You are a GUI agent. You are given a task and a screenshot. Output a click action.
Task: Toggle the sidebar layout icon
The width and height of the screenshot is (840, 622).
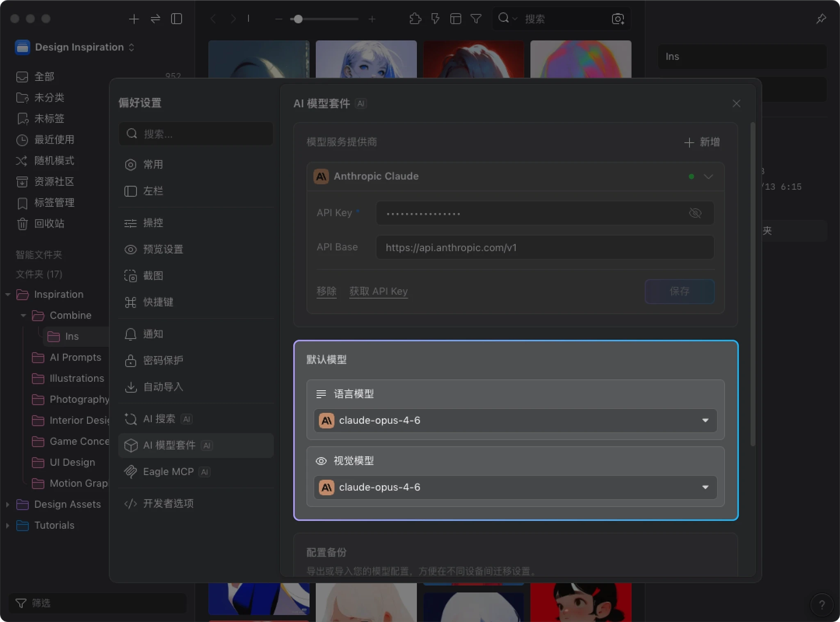pos(176,19)
